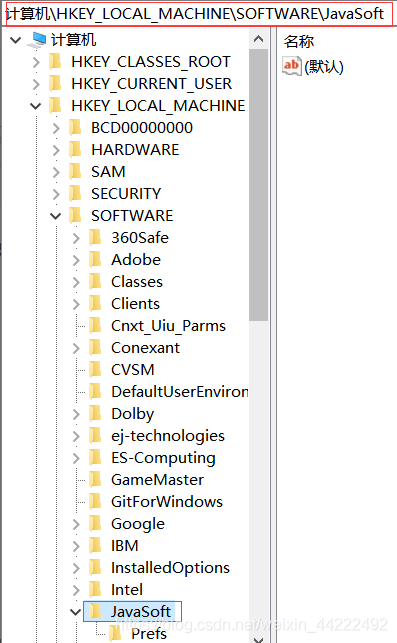Expand the Adobe key
Viewport: 397px width, 643px height.
coord(76,260)
